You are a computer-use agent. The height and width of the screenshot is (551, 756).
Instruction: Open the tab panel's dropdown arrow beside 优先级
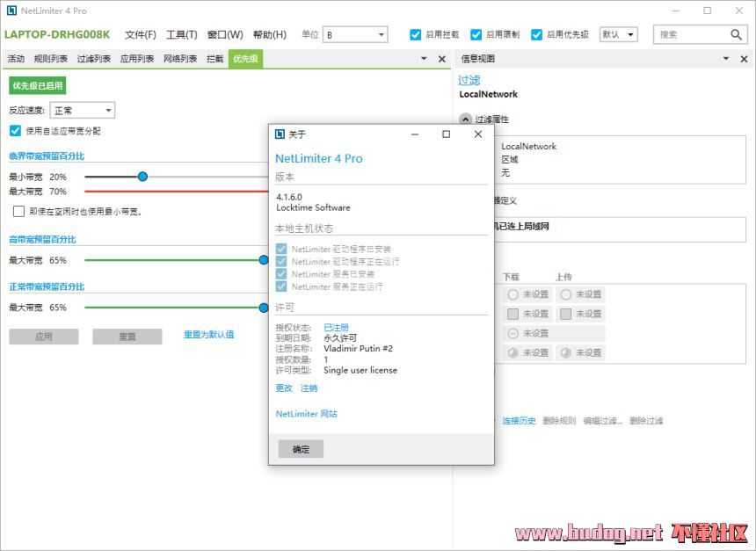click(424, 59)
